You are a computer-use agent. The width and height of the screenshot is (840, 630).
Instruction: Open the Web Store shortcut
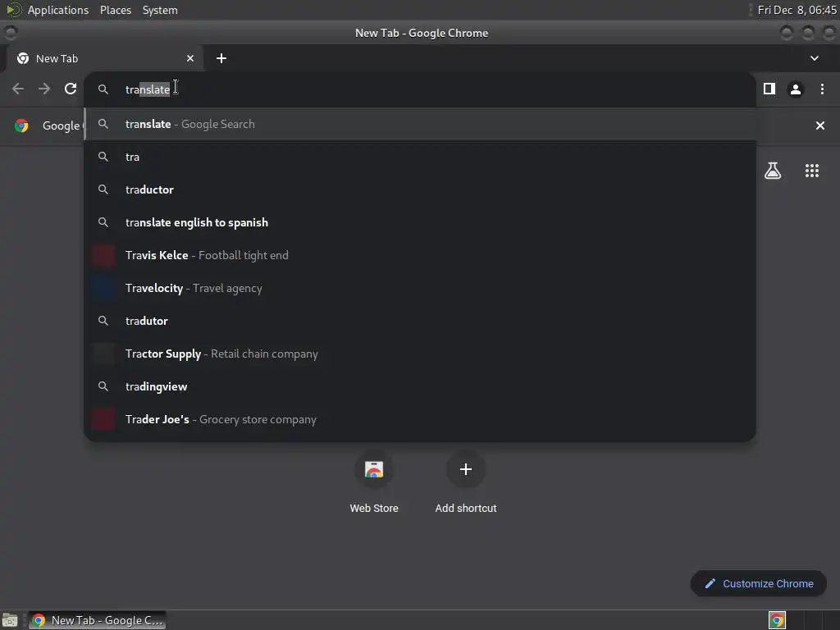click(x=374, y=482)
